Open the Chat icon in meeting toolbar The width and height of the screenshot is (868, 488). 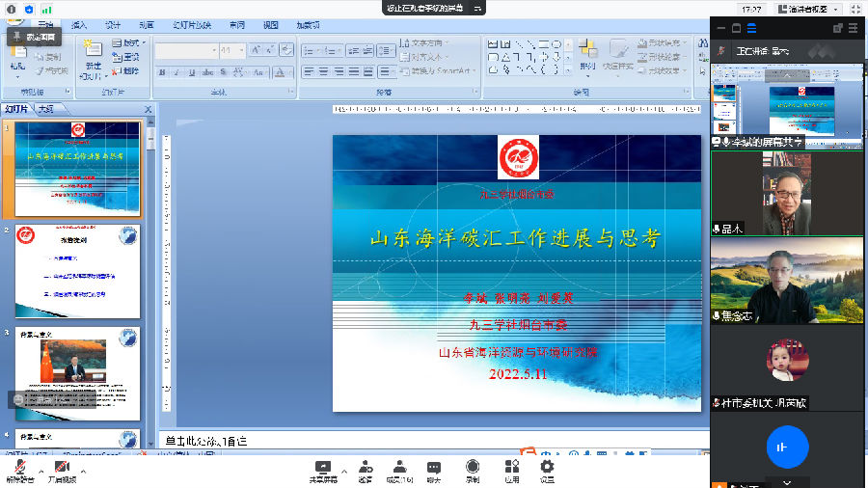point(433,467)
